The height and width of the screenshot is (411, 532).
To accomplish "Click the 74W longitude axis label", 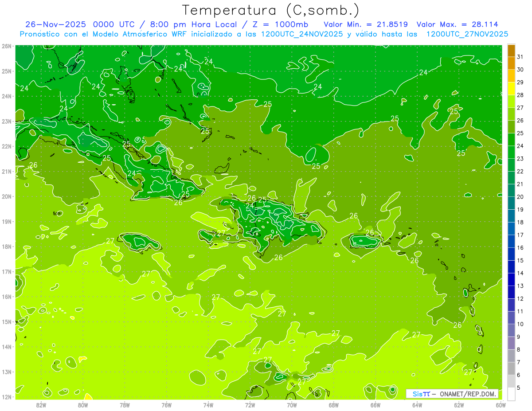I will coord(208,405).
